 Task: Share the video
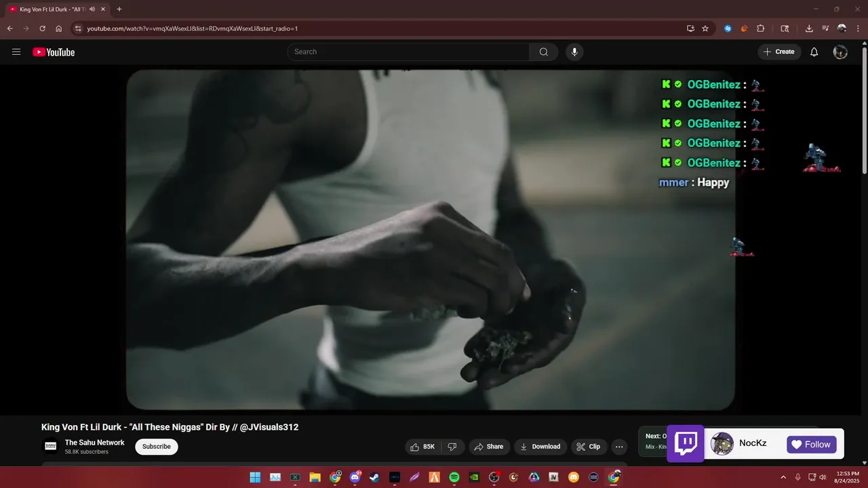point(489,447)
